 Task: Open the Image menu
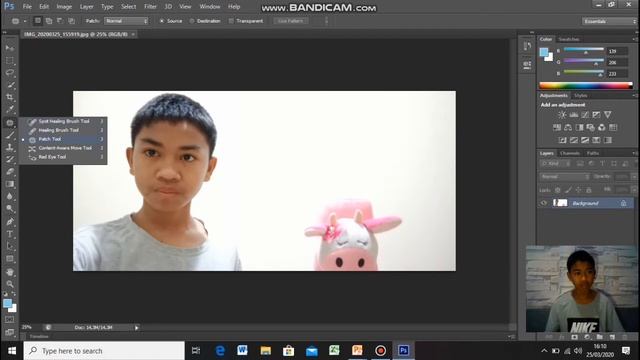point(64,7)
